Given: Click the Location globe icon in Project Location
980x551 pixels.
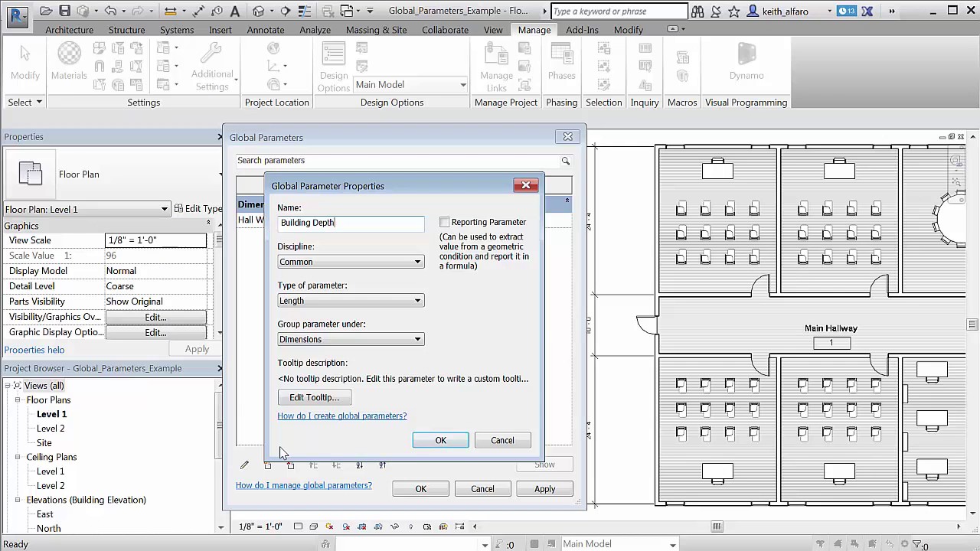Looking at the screenshot, I should [273, 48].
